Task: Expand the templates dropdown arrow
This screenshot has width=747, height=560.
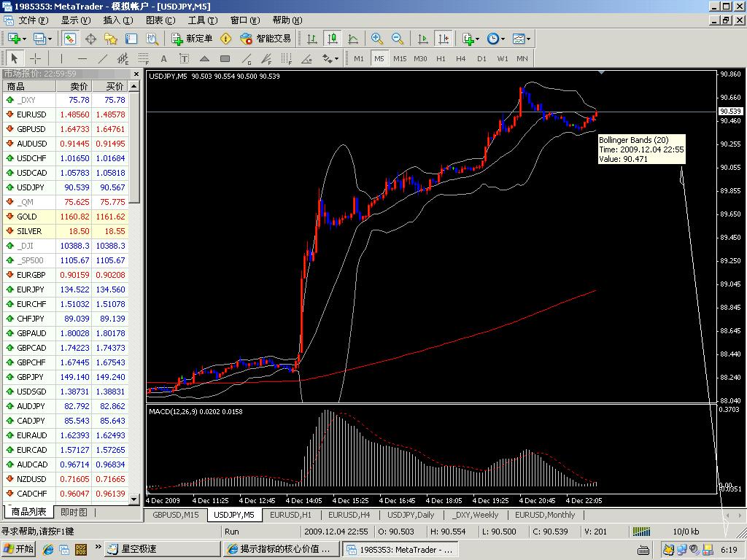Action: click(528, 39)
